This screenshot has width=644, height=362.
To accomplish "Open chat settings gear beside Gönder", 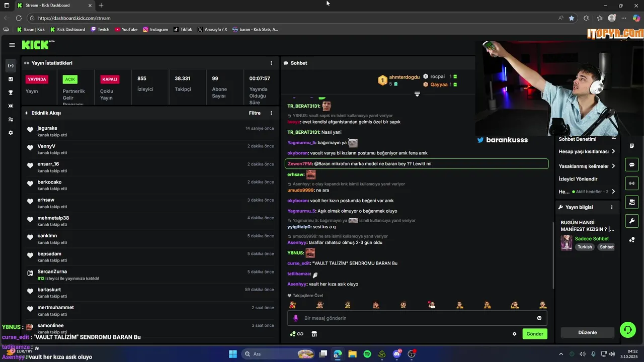I will (514, 334).
